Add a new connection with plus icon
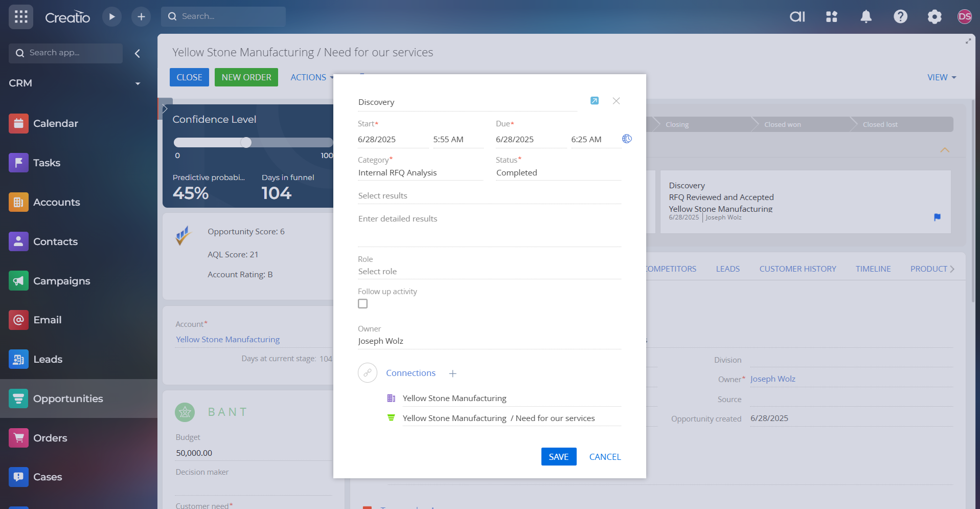980x509 pixels. 452,373
